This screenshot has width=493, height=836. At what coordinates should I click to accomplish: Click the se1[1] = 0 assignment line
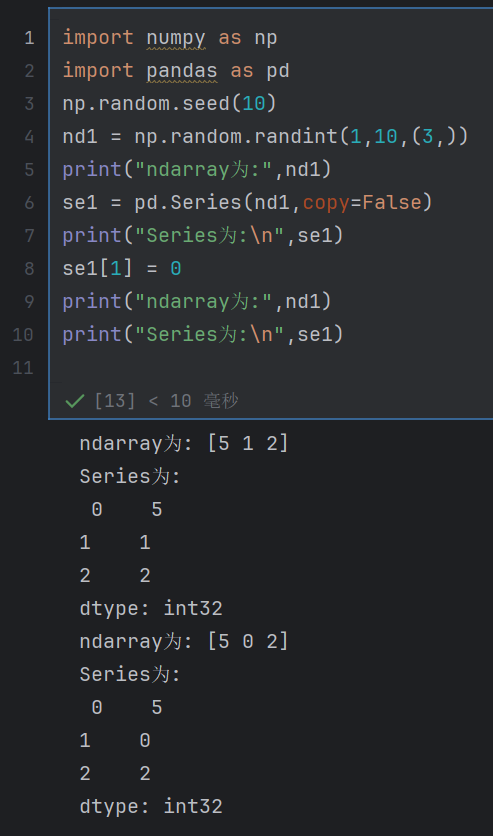tap(122, 269)
